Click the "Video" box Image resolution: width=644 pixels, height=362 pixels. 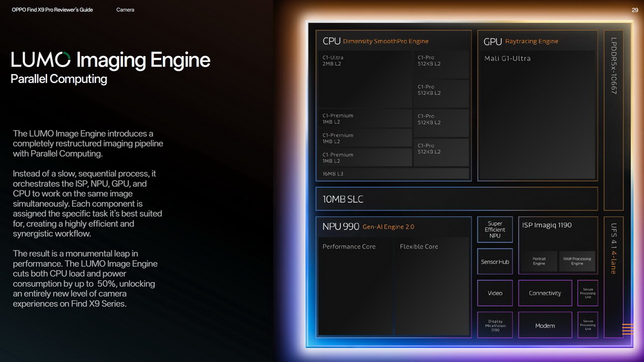click(495, 293)
